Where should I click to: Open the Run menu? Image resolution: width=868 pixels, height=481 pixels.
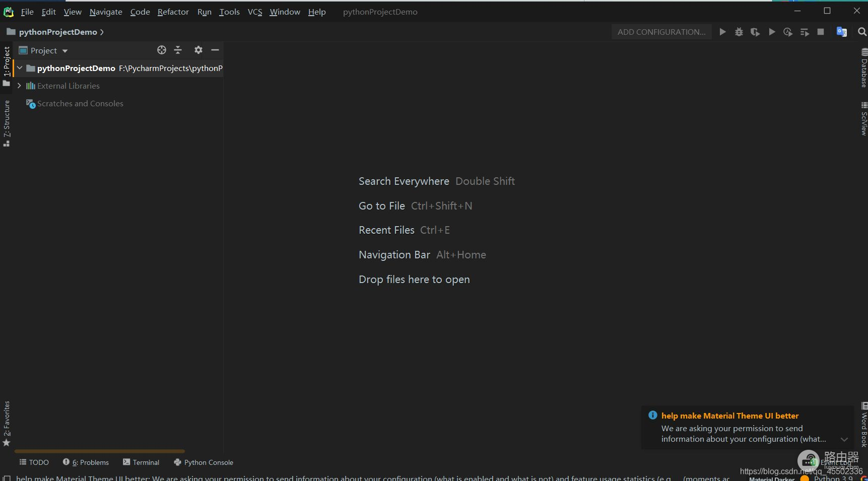click(x=204, y=12)
